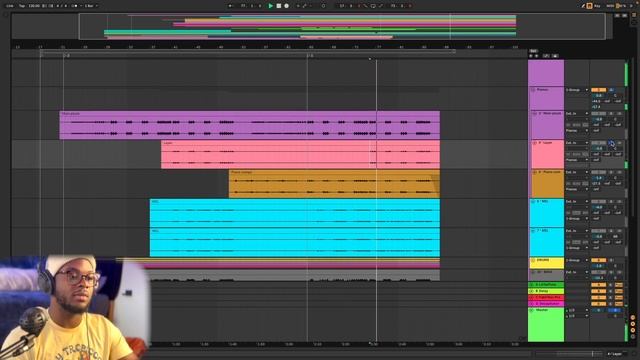This screenshot has width=640, height=360.
Task: Open the Main piano output dropdown set to Pianos
Action: click(x=577, y=131)
